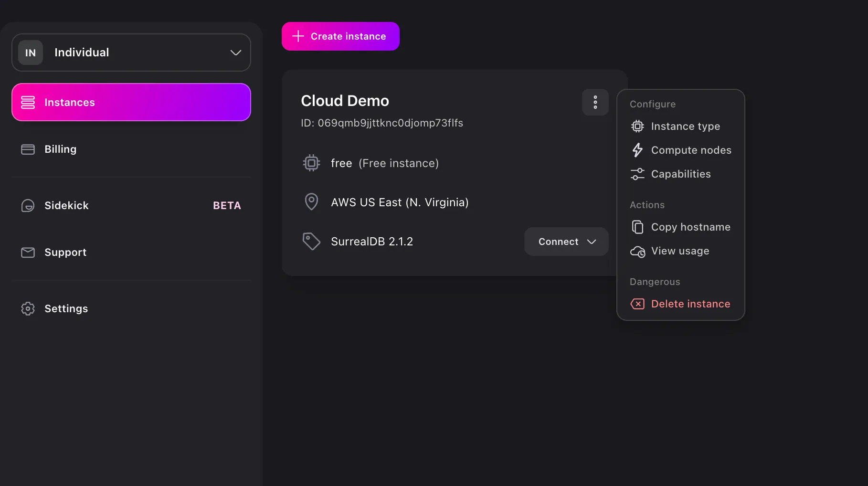Click the chip icon beside free instance
The image size is (868, 486).
pyautogui.click(x=311, y=163)
